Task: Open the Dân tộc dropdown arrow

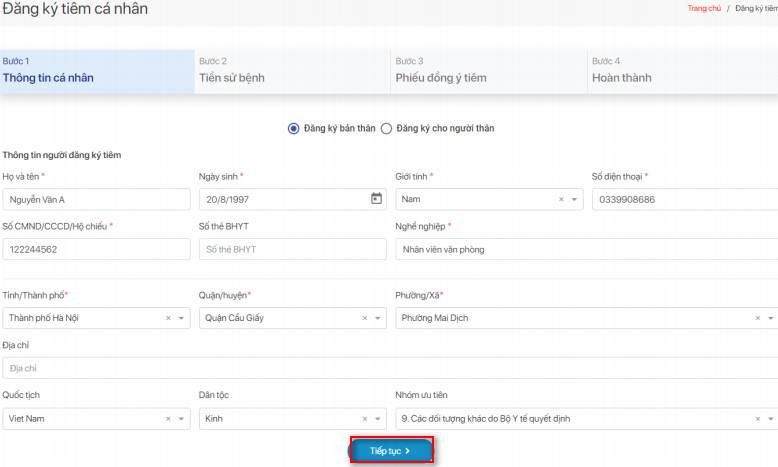Action: tap(377, 419)
